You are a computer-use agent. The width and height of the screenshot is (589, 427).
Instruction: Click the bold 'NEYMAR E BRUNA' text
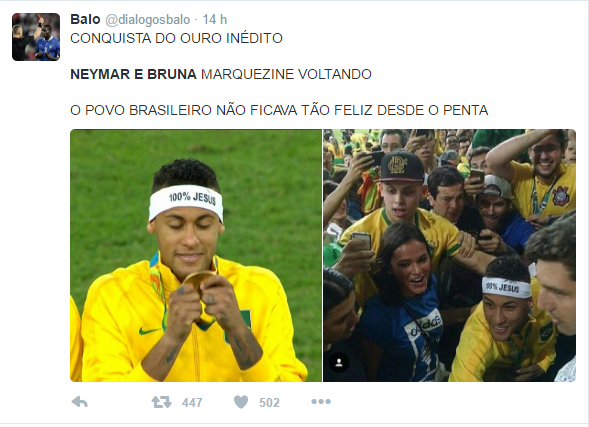(x=133, y=74)
